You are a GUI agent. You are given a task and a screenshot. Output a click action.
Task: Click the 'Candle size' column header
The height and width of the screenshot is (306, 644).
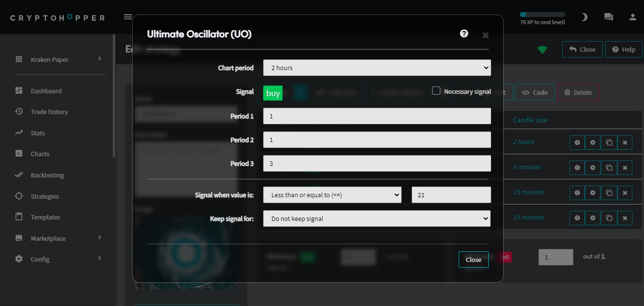(x=530, y=120)
